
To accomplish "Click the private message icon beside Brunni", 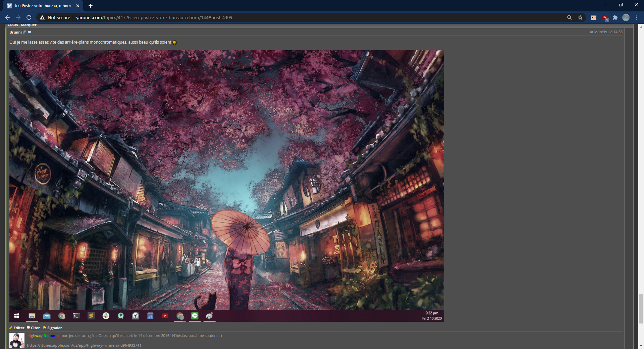I will [30, 32].
